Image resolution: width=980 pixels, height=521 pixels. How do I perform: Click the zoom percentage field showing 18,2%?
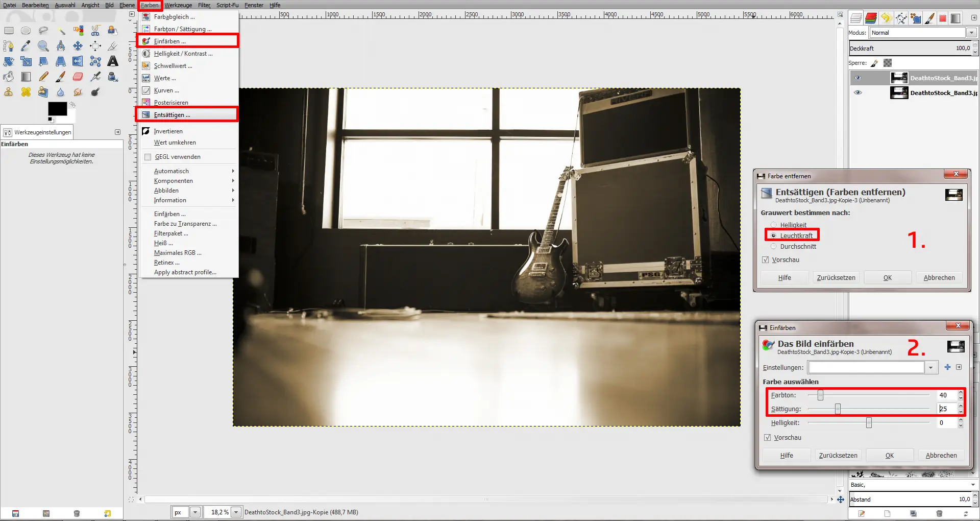pos(219,512)
